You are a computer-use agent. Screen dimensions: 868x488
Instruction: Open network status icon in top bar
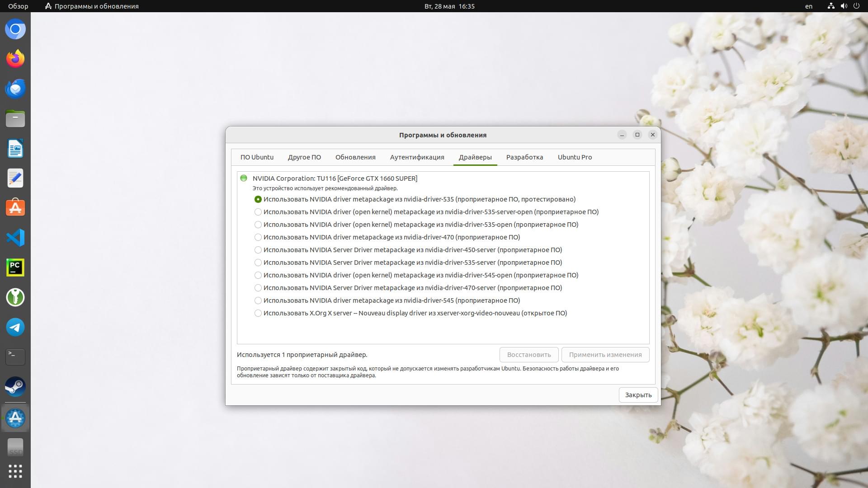[831, 6]
